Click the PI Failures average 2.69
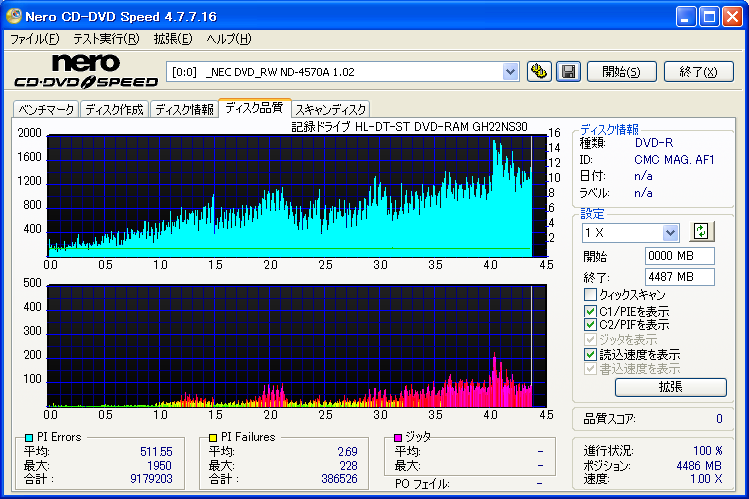This screenshot has height=499, width=749. [x=347, y=452]
